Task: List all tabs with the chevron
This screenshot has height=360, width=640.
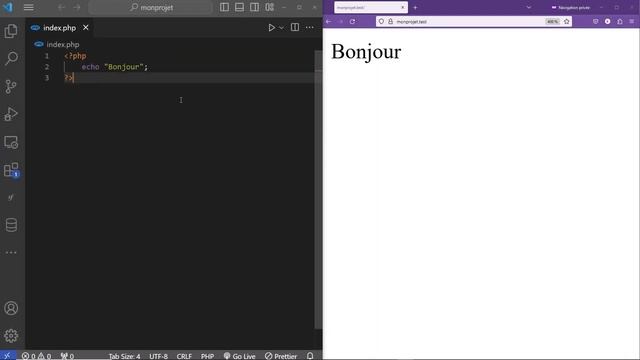Action: click(529, 7)
